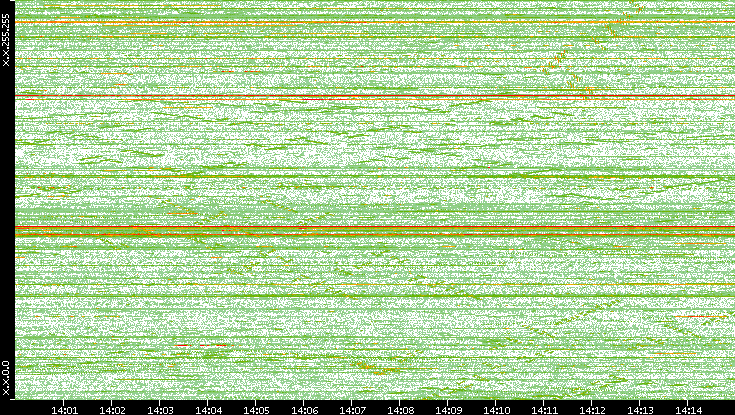Click the x.x.255.255 axis label
Viewport: 735px width, 415px height.
point(6,40)
